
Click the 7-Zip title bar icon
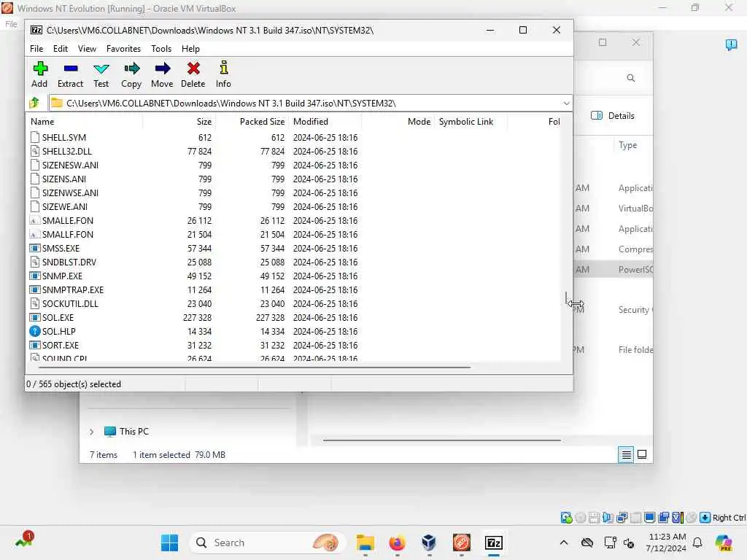click(36, 30)
